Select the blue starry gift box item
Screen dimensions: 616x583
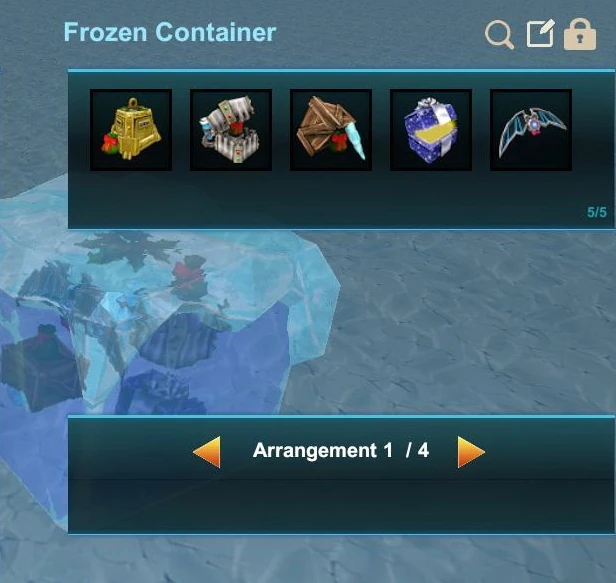pyautogui.click(x=431, y=130)
